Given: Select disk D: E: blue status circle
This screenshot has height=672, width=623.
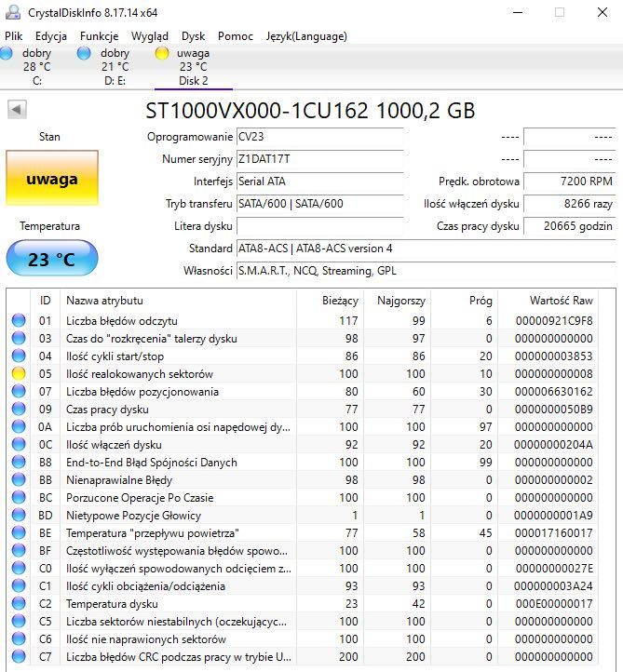Looking at the screenshot, I should coord(84,53).
